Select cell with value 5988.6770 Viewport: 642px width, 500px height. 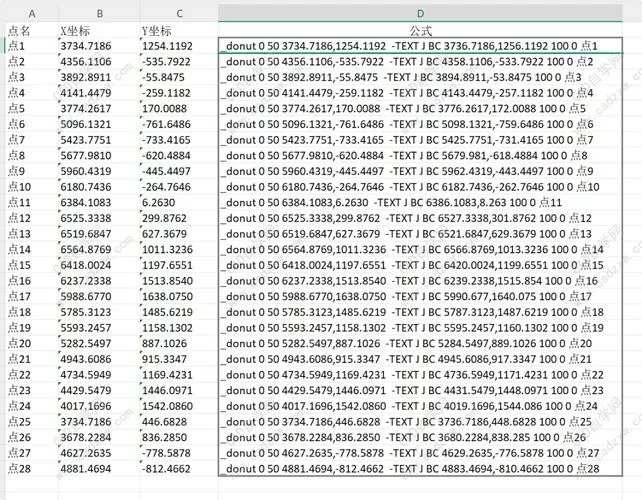click(99, 296)
